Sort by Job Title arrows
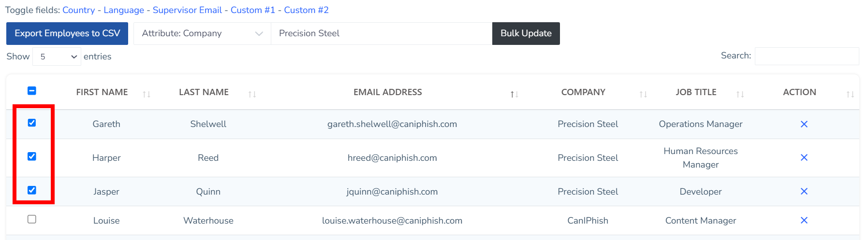The width and height of the screenshot is (868, 240). (x=740, y=94)
